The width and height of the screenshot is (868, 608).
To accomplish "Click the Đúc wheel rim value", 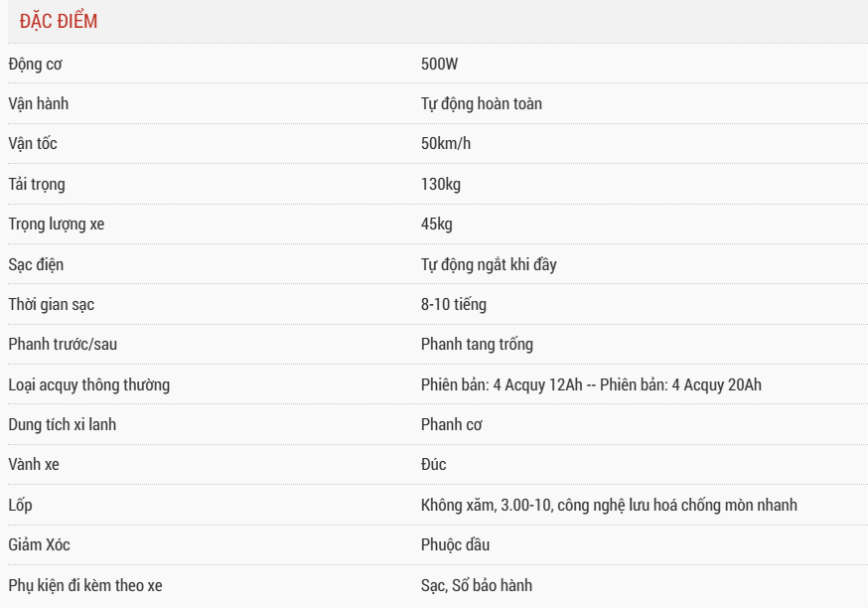I will pyautogui.click(x=434, y=464).
